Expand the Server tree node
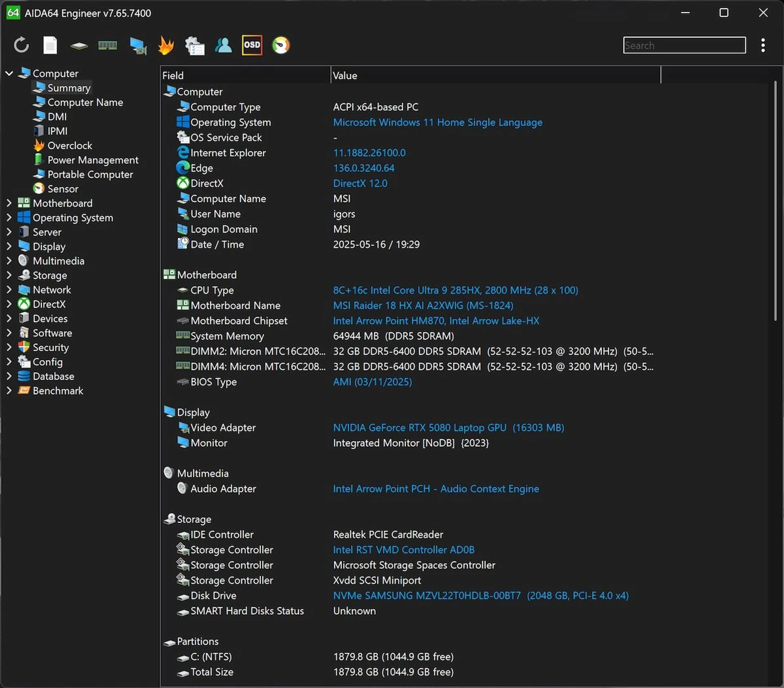This screenshot has width=784, height=688. coord(9,232)
